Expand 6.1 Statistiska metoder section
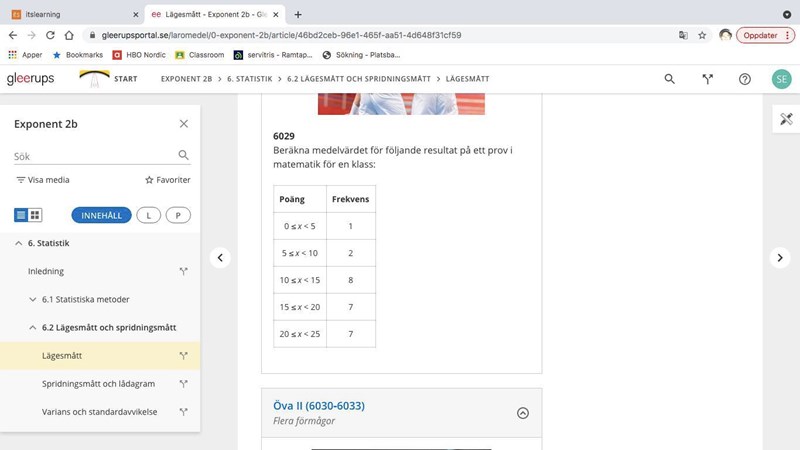Screen dimensions: 800x450 [33, 299]
